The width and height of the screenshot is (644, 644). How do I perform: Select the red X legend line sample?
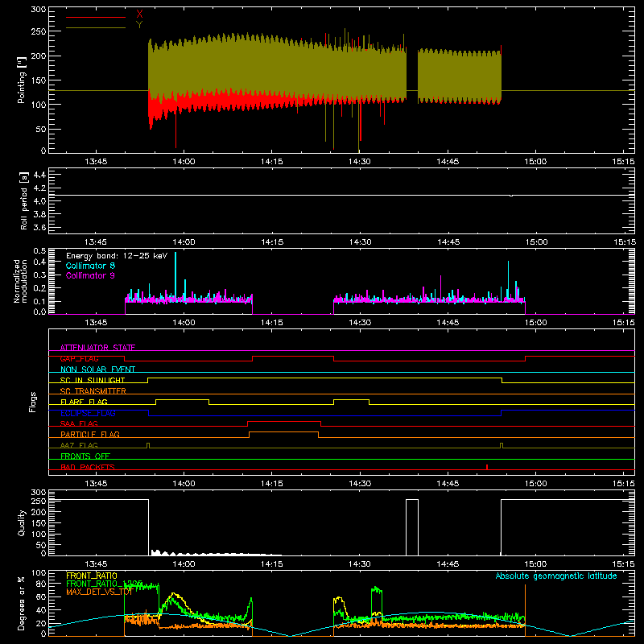[x=96, y=17]
